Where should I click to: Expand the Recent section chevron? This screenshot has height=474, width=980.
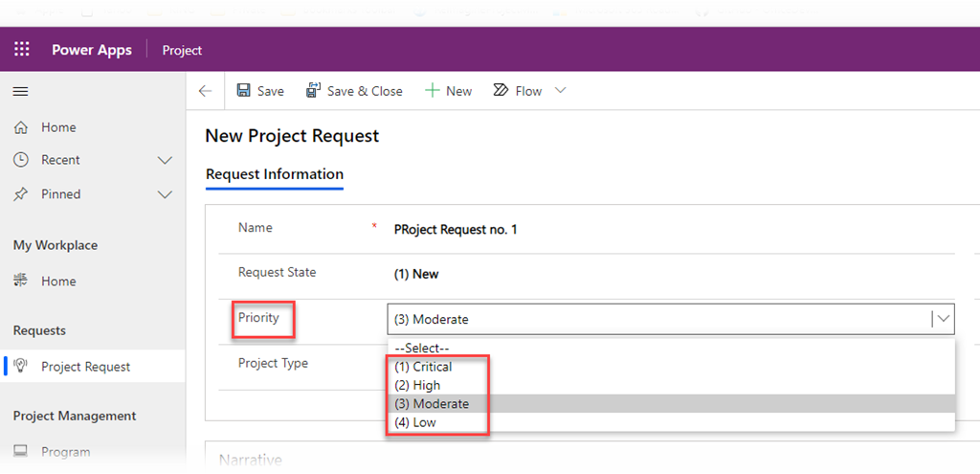165,160
